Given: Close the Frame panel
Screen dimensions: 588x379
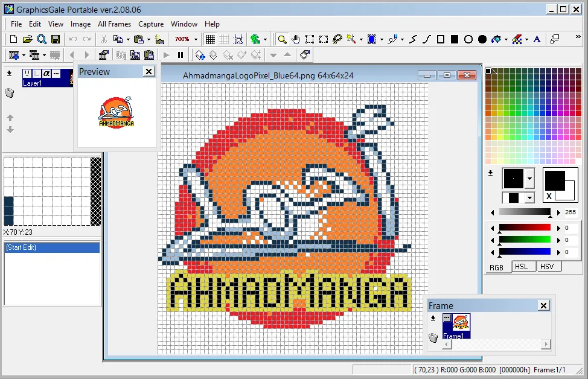Looking at the screenshot, I should (543, 305).
